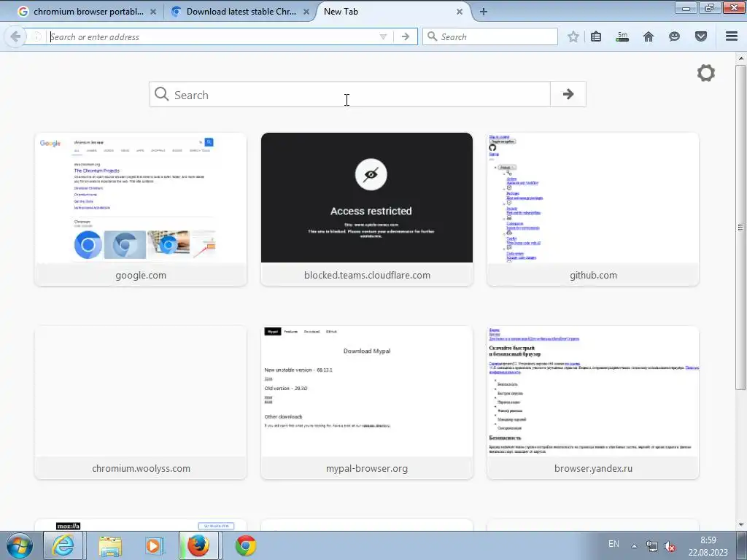Close the New Tab tab

point(460,12)
